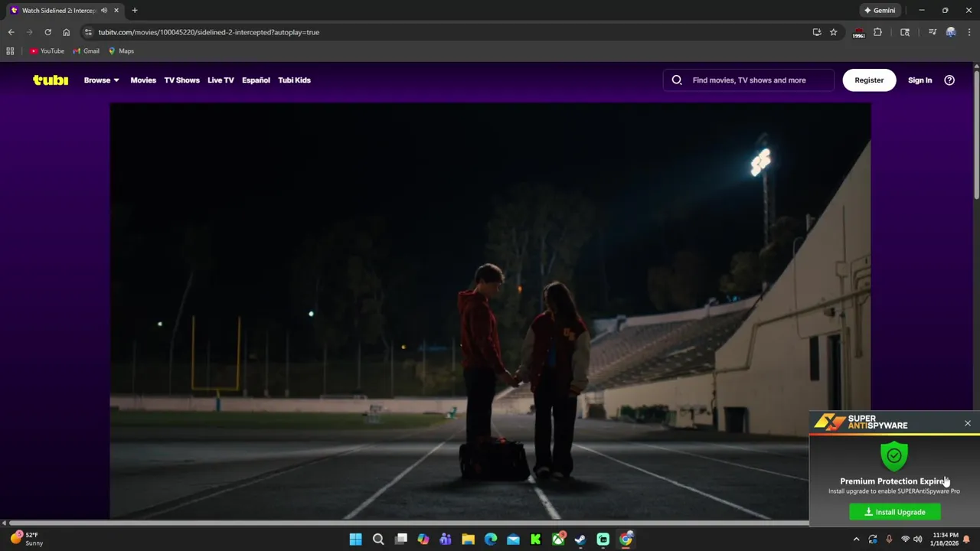Open Copilot from the taskbar
The height and width of the screenshot is (551, 980).
(423, 540)
